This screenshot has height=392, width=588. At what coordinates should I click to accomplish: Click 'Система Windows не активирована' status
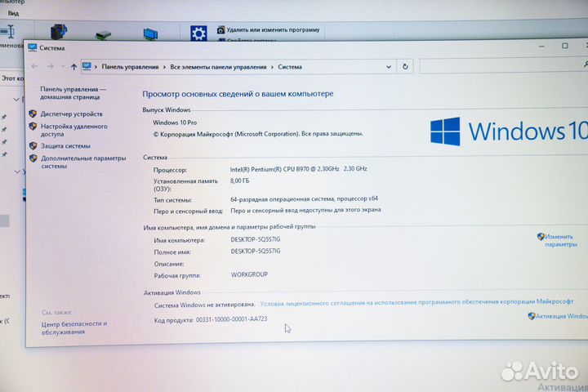(205, 305)
